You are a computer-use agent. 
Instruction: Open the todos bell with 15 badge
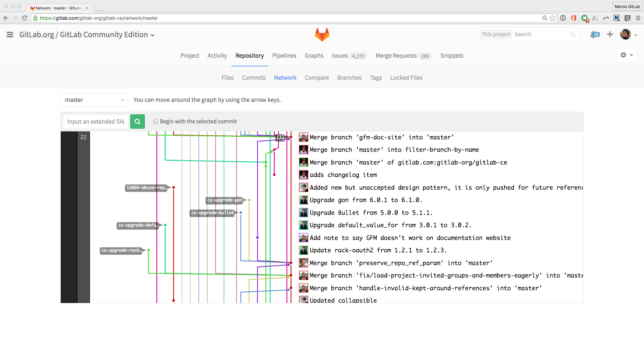tap(595, 34)
